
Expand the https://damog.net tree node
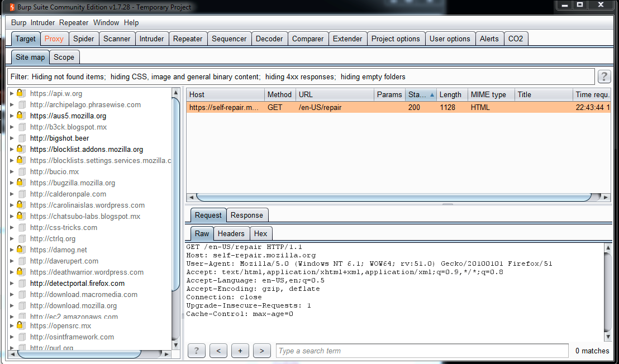(x=12, y=250)
